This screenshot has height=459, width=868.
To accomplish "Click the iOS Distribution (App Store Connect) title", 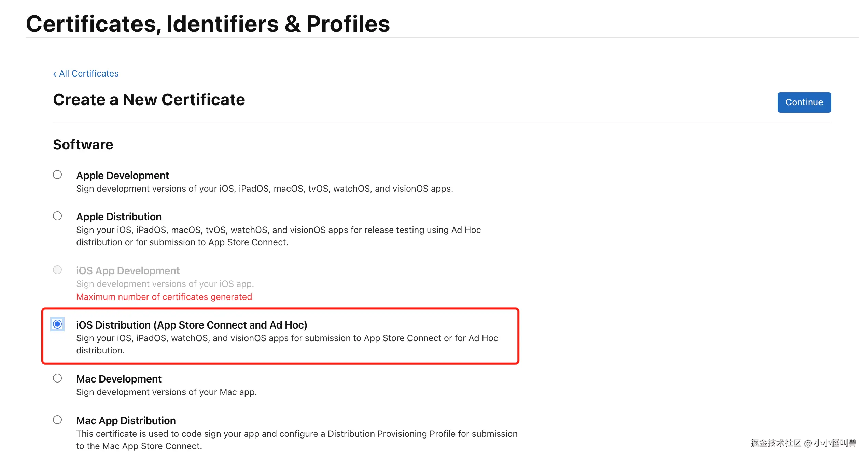I will pyautogui.click(x=192, y=325).
